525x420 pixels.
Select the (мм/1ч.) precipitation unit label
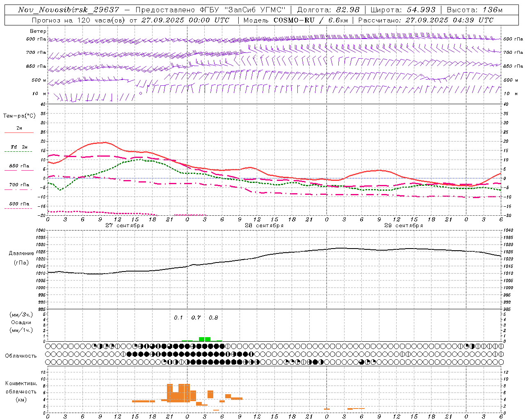[21, 330]
